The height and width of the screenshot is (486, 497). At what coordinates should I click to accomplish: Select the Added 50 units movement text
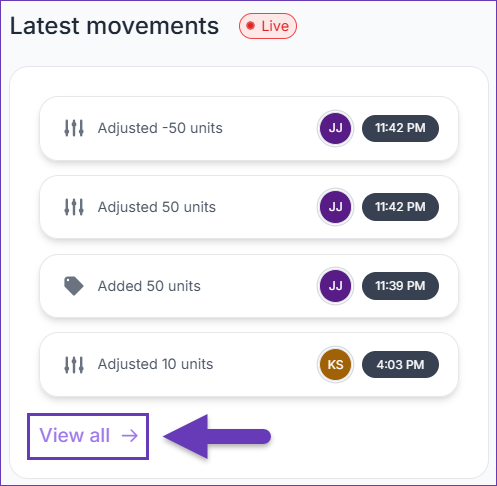tap(149, 286)
